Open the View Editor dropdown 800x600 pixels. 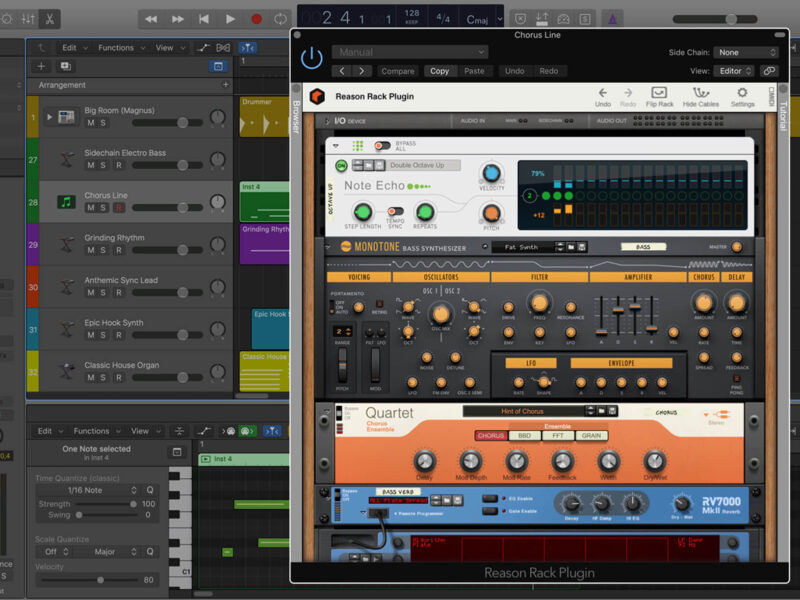tap(733, 71)
